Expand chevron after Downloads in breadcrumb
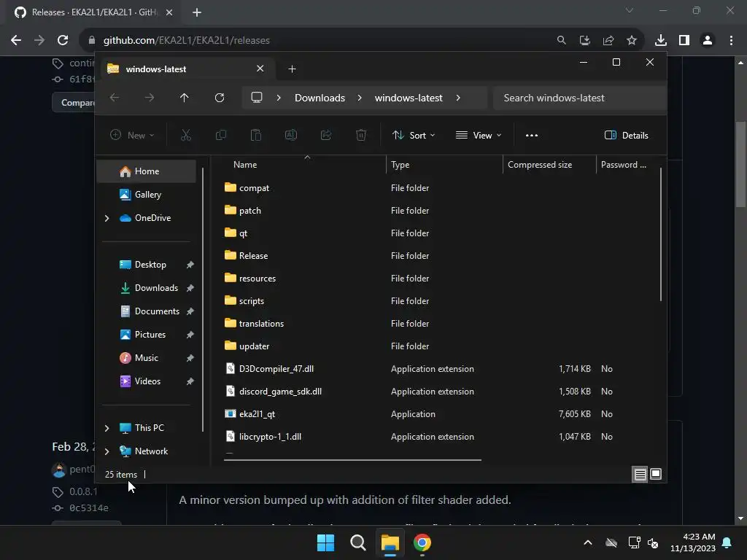Screen dimensions: 747x560 [x=360, y=98]
